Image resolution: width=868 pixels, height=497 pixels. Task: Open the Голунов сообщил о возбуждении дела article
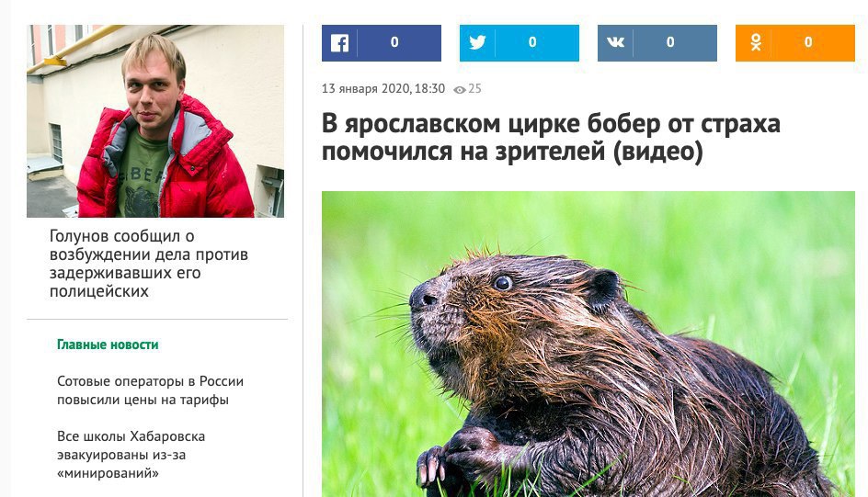click(149, 264)
